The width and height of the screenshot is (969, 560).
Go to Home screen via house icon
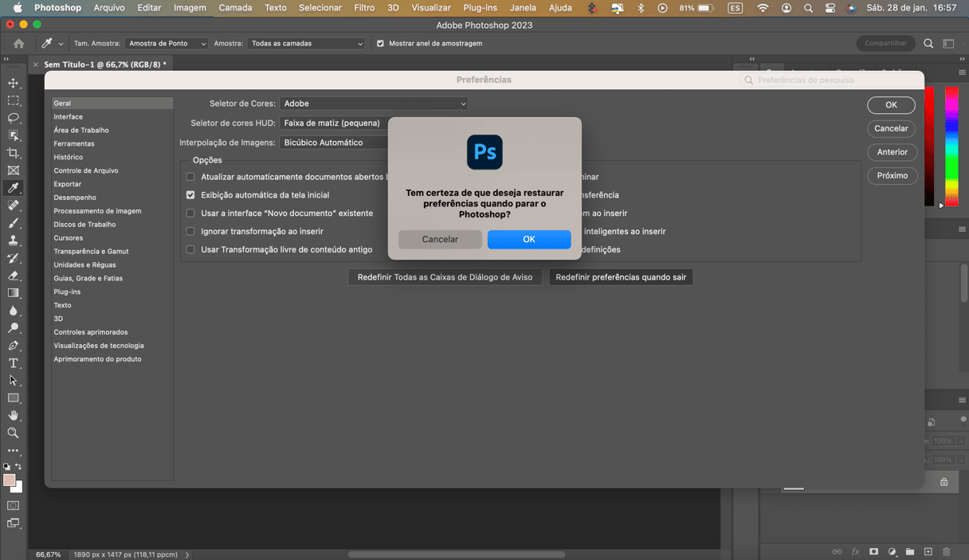[x=19, y=44]
